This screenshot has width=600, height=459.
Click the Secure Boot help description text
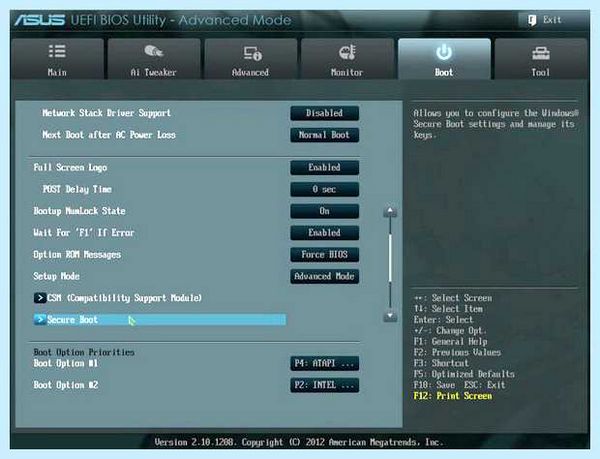(496, 124)
